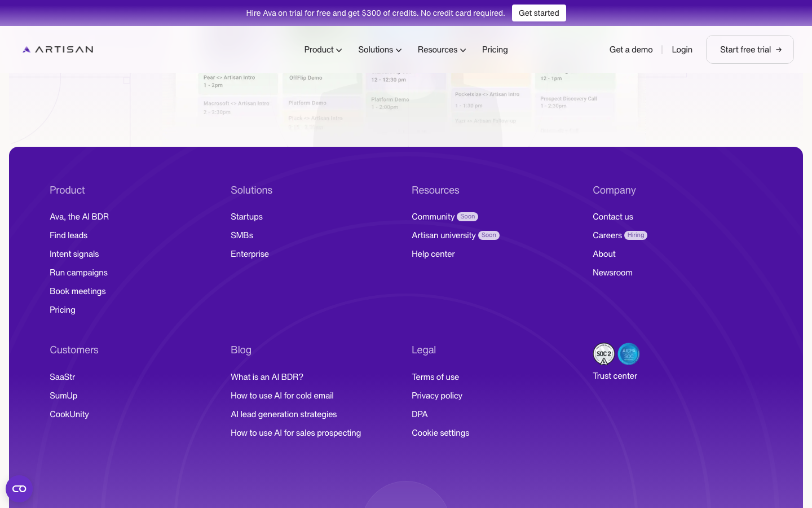
Task: Open Contact us link
Action: tap(613, 217)
